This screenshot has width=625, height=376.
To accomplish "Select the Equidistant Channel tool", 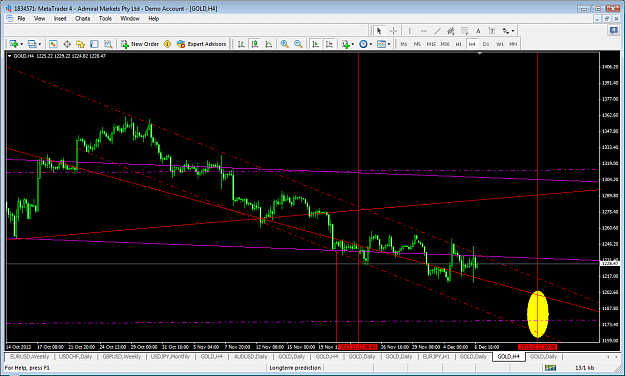I will point(451,31).
